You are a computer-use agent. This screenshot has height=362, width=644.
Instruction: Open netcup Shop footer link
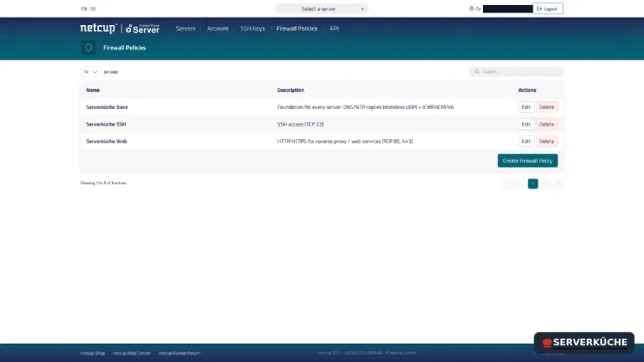coord(92,353)
